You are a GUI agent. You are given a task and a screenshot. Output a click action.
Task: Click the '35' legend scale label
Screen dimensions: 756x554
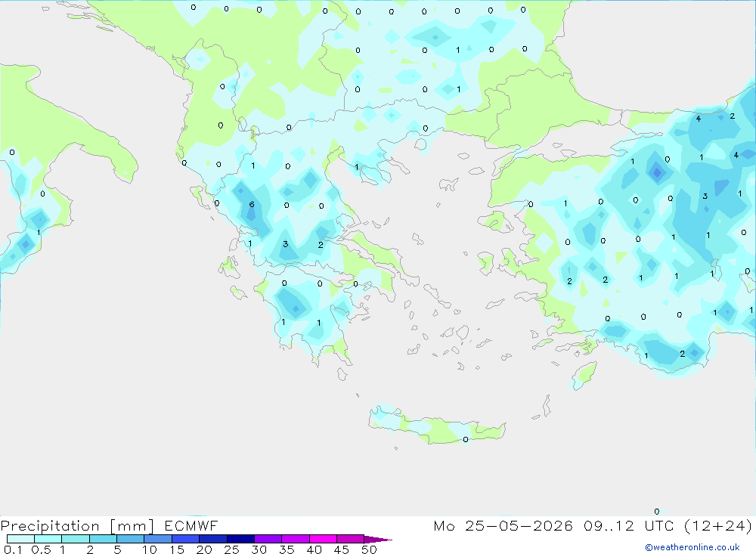[x=287, y=549]
